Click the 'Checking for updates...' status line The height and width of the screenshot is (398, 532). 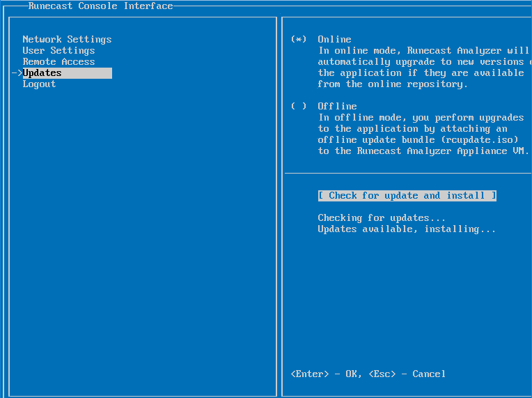click(382, 217)
